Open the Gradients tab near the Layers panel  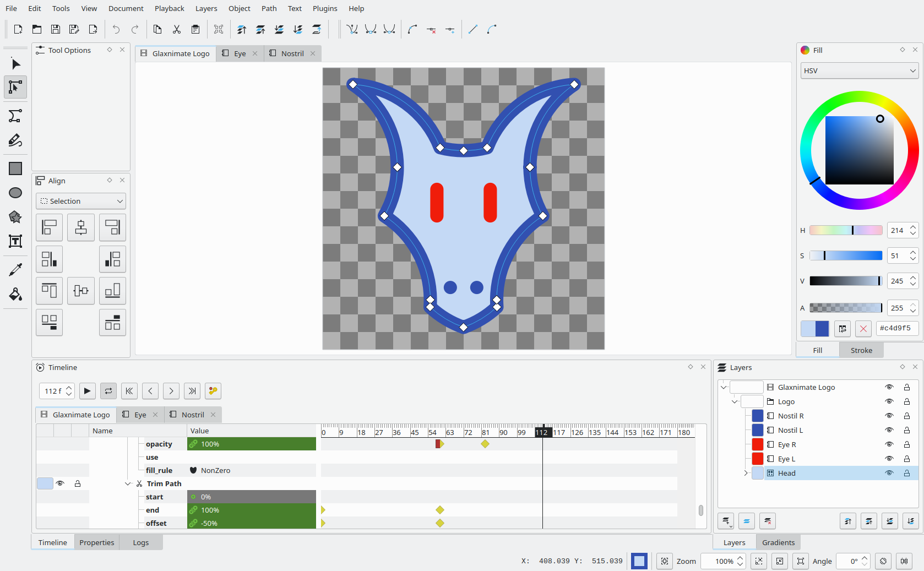tap(778, 542)
